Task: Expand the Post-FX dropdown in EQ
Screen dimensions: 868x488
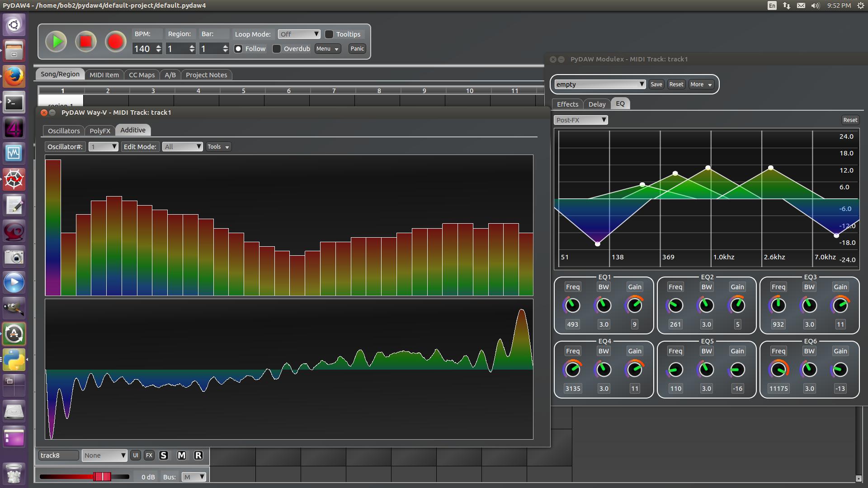Action: point(580,120)
